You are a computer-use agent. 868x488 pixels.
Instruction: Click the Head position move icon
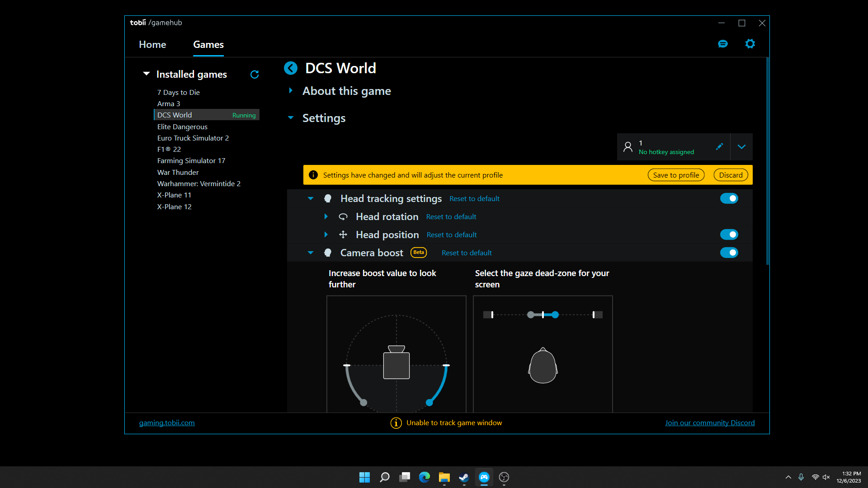point(343,235)
